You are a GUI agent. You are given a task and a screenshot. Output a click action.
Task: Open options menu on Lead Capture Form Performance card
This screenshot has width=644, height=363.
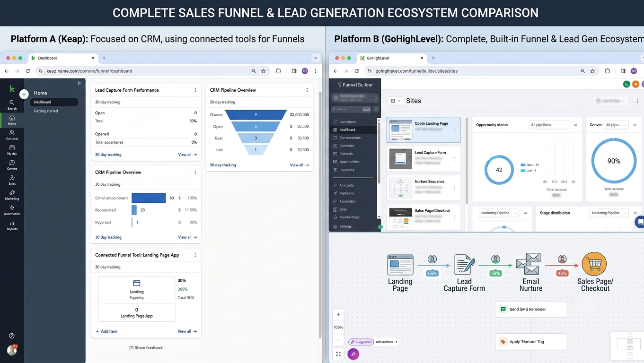pos(195,90)
